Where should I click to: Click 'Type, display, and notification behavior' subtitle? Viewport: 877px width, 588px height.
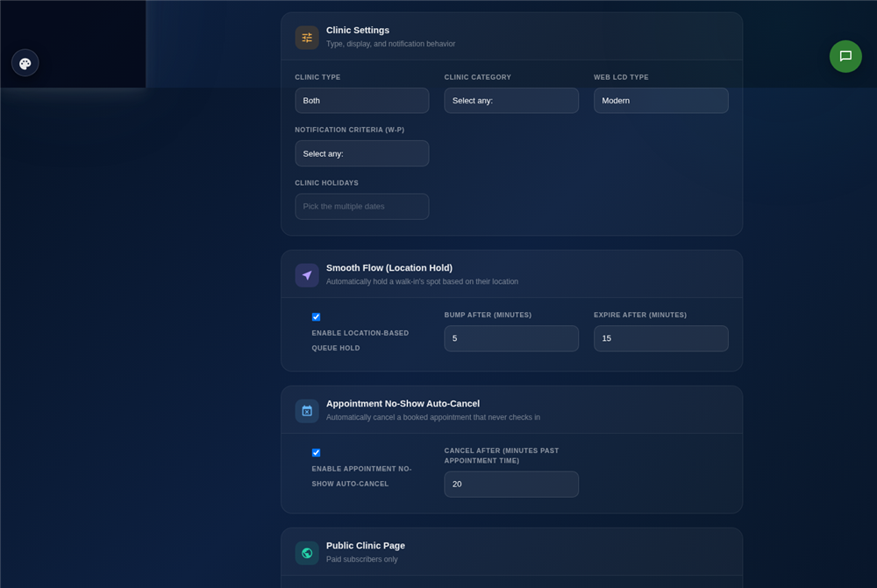click(x=390, y=44)
